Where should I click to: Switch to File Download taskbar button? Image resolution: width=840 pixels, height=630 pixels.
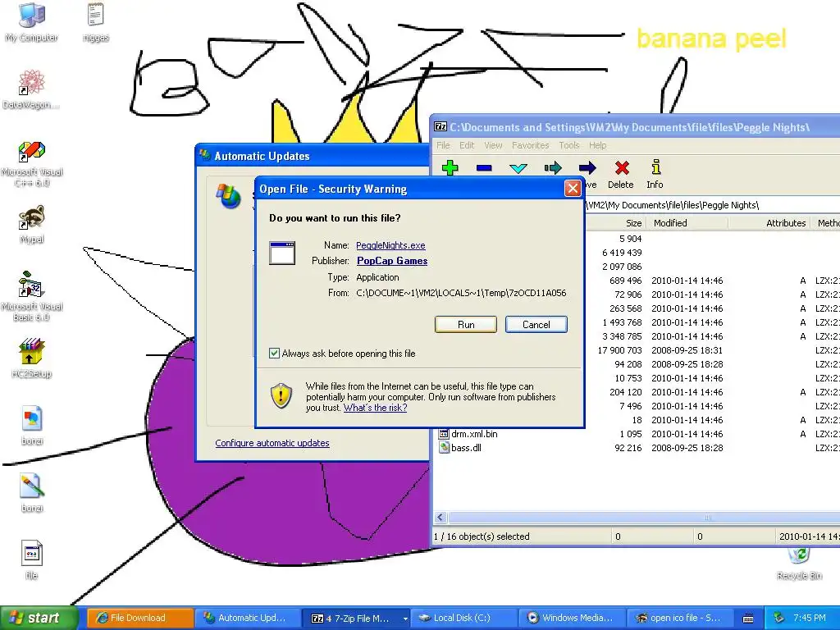click(139, 619)
